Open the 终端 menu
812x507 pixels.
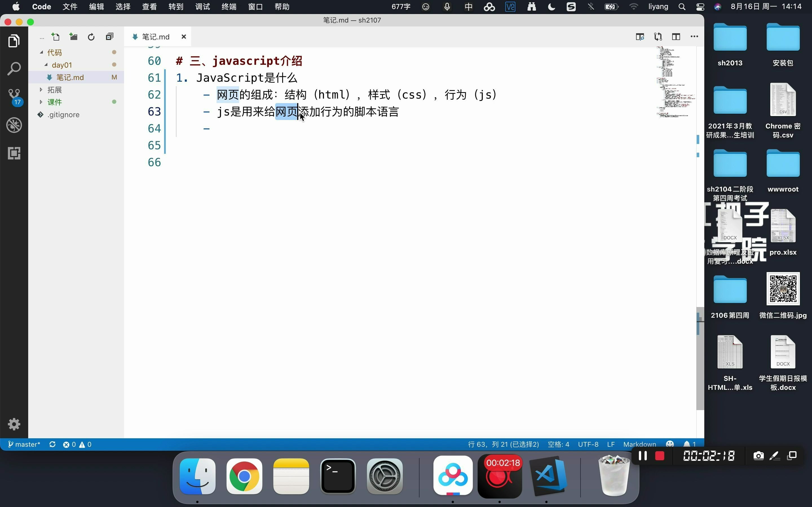[x=229, y=7]
